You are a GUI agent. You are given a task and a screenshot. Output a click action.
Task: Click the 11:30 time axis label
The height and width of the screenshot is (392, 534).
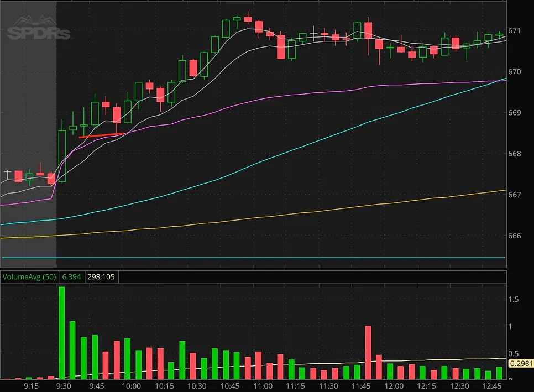click(329, 386)
